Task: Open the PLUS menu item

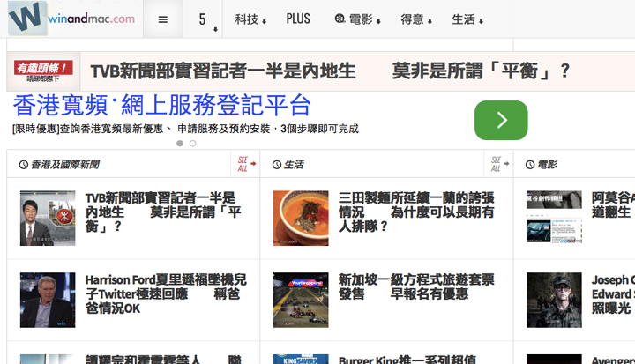Action: click(298, 19)
